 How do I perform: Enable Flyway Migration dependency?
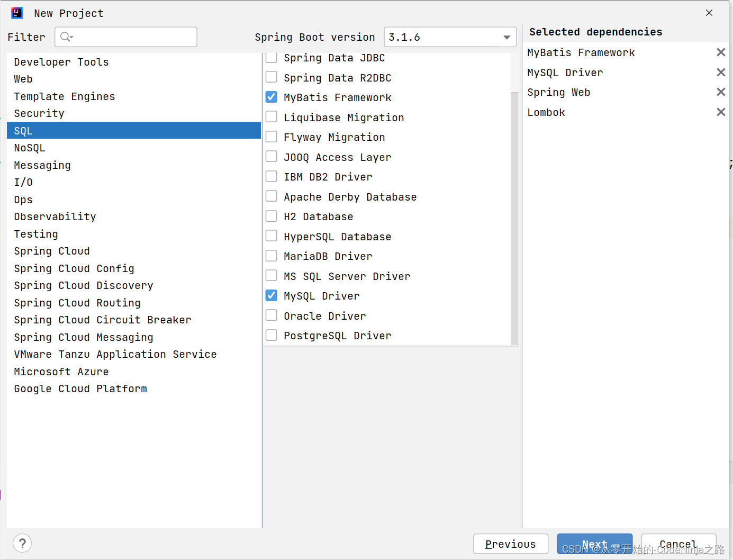pos(272,136)
